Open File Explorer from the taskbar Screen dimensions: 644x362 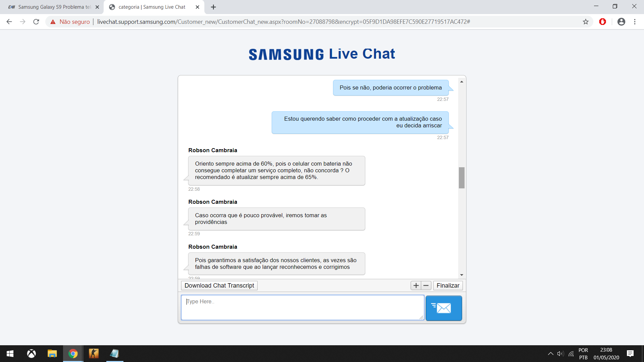pos(52,354)
